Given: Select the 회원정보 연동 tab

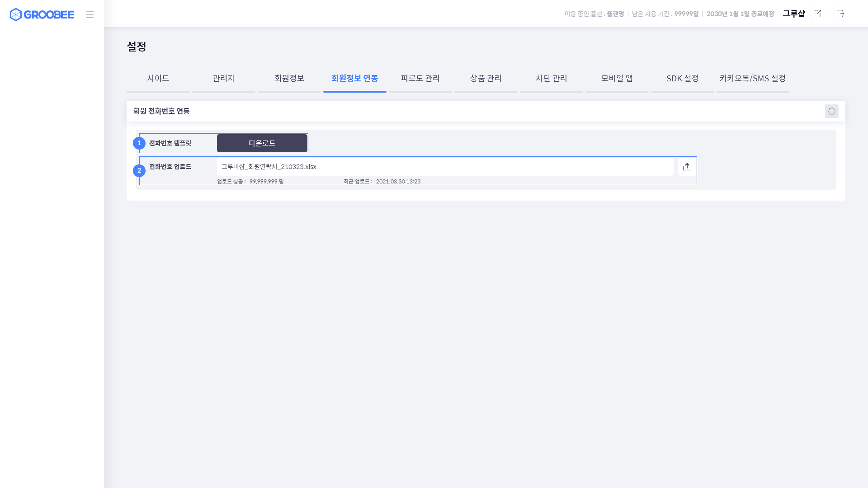Looking at the screenshot, I should (x=355, y=79).
